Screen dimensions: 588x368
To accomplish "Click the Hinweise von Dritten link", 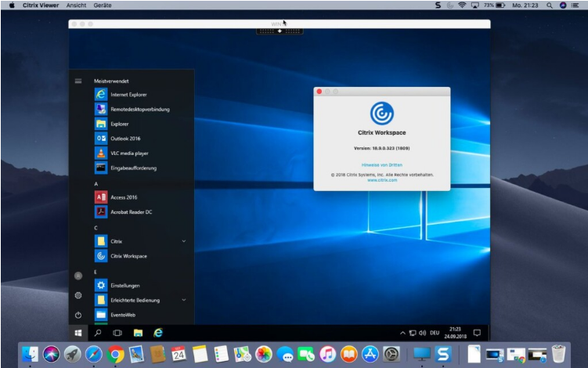I will [x=381, y=165].
